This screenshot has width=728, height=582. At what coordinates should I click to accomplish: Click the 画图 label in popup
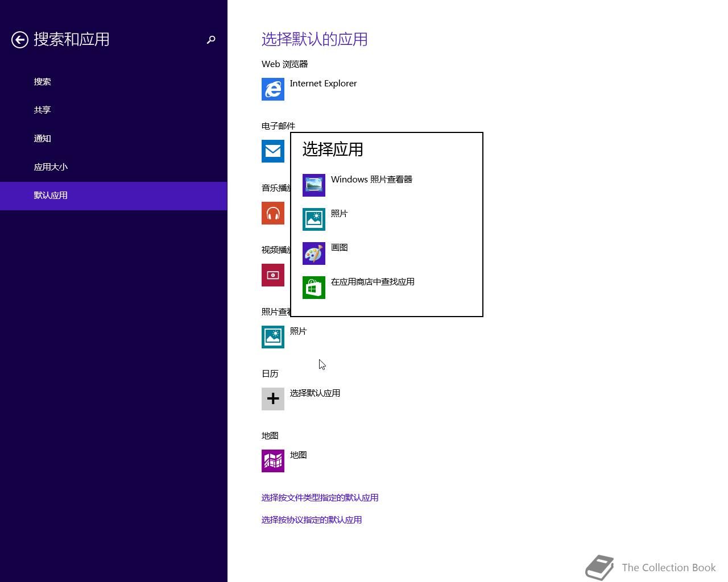click(x=339, y=248)
